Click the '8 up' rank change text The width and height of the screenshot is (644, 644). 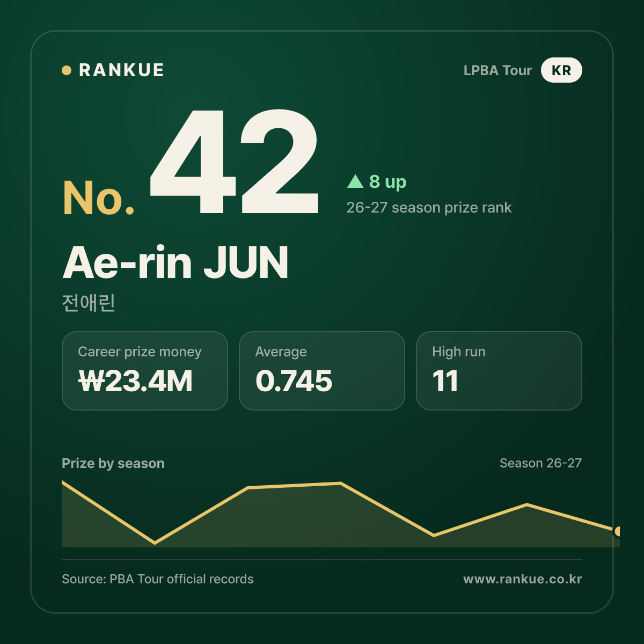point(387,182)
